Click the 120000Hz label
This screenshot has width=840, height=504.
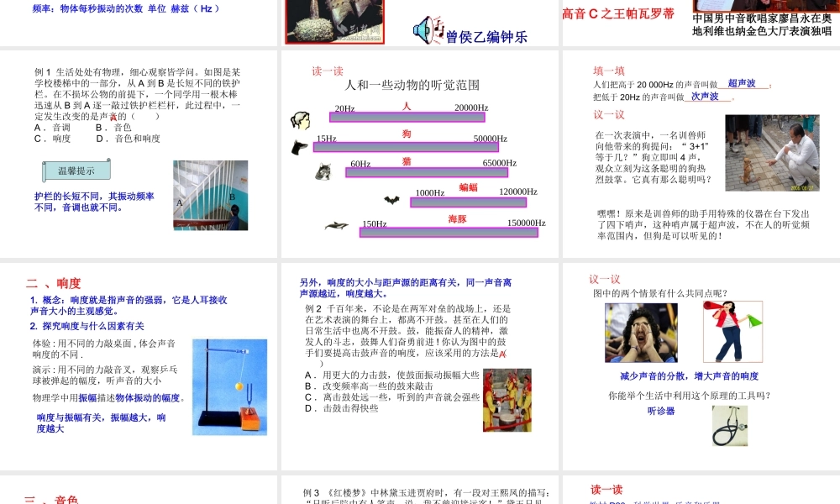[518, 192]
